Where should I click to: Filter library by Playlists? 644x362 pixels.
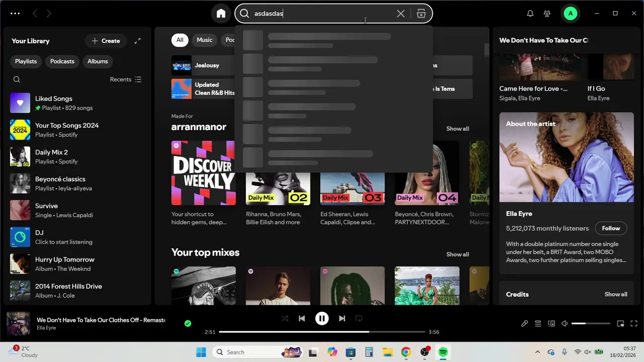point(26,61)
